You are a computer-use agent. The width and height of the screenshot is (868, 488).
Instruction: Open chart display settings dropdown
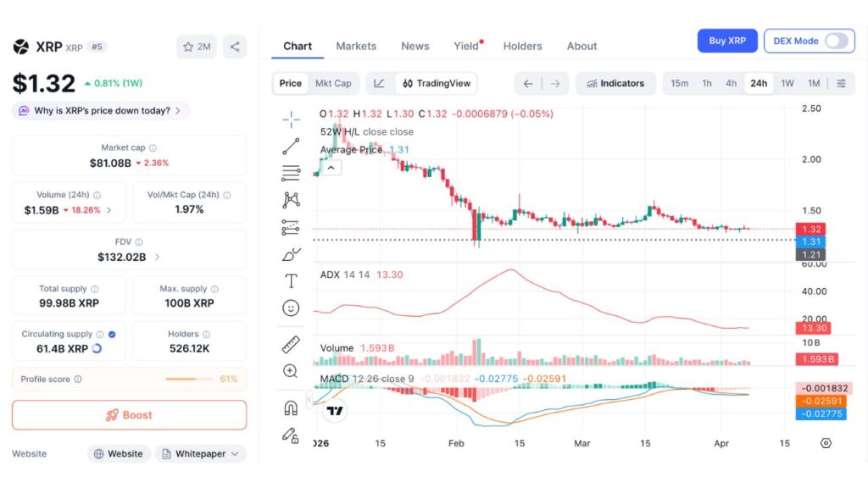[842, 83]
